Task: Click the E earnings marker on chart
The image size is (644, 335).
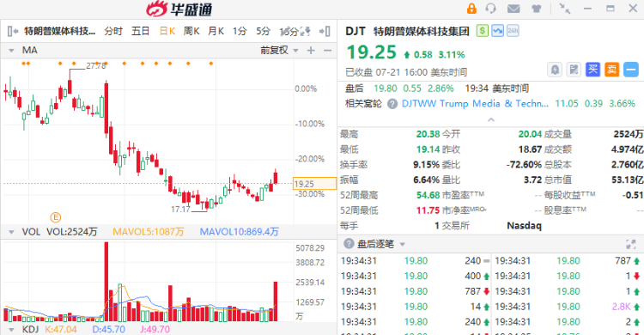Action: click(x=55, y=217)
